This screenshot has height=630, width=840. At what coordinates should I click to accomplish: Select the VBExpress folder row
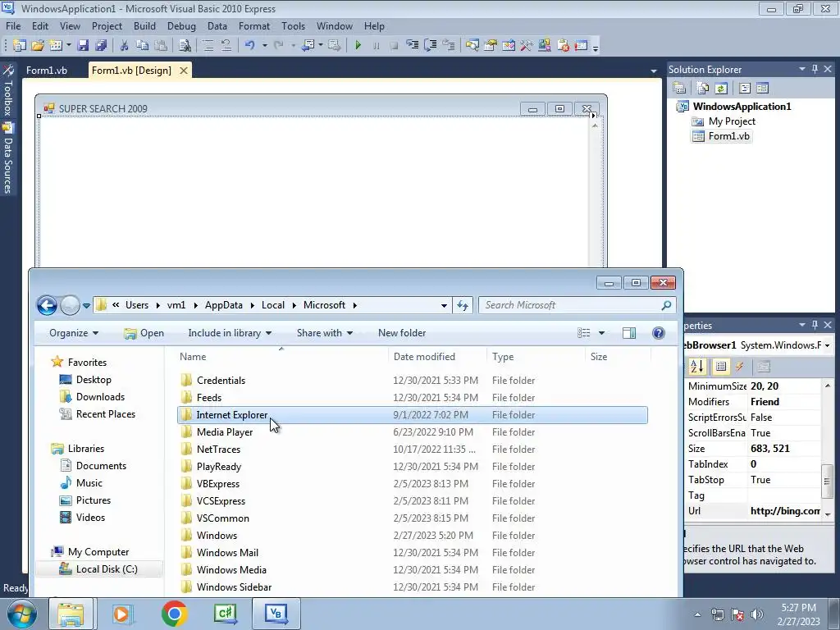[413, 484]
